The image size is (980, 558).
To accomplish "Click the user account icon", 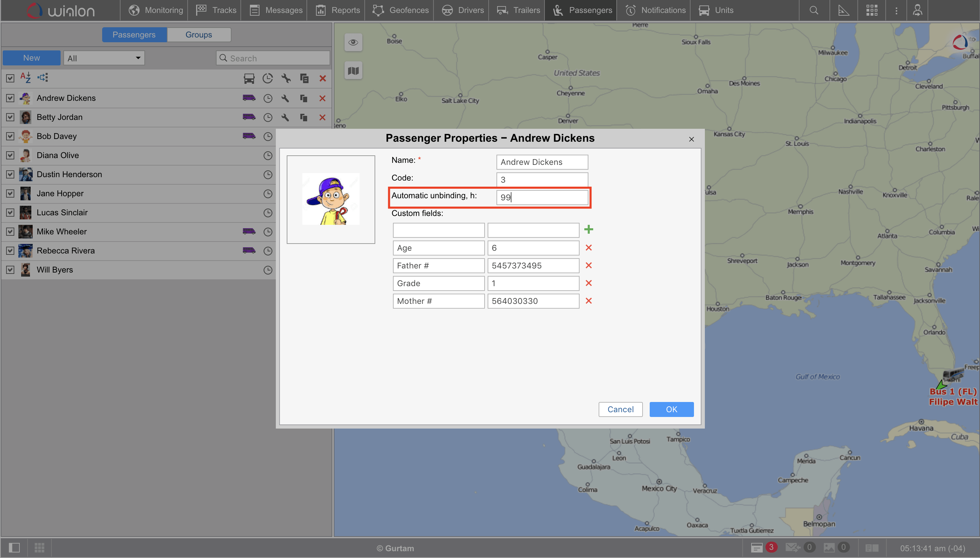I will tap(917, 10).
